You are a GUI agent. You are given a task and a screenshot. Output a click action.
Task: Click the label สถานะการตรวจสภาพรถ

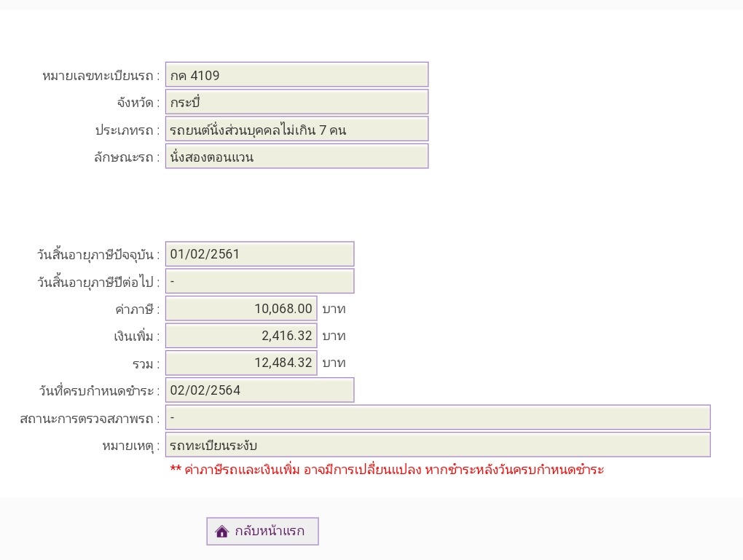coord(90,419)
